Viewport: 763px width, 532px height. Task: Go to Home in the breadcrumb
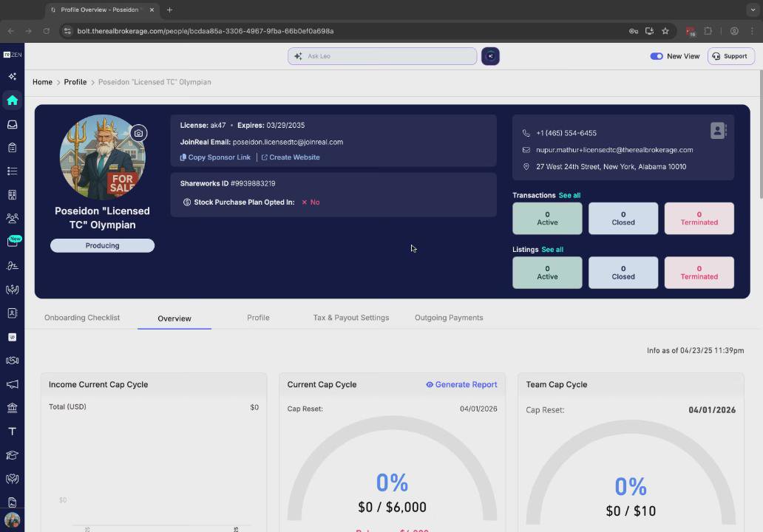42,82
